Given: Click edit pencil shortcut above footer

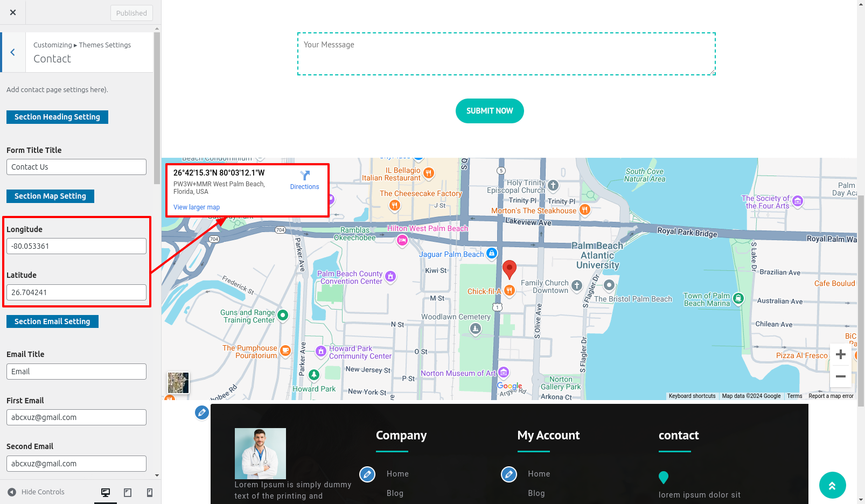Looking at the screenshot, I should pos(202,412).
